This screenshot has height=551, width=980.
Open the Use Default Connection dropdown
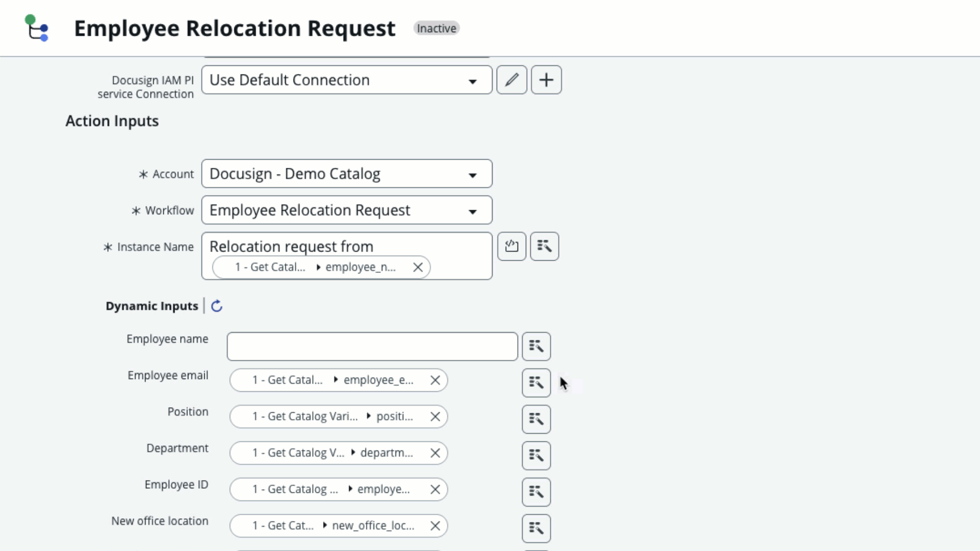(x=472, y=80)
